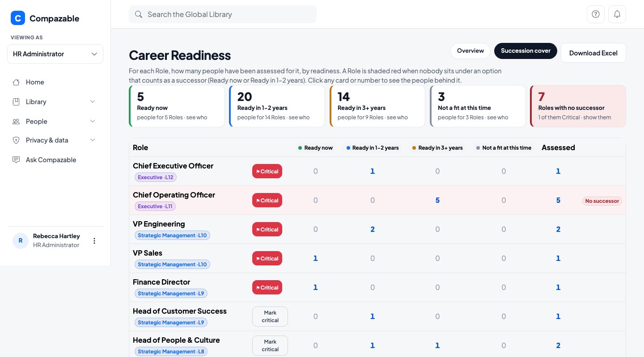644x357 pixels.
Task: Select the Succession cover tab
Action: [x=525, y=51]
